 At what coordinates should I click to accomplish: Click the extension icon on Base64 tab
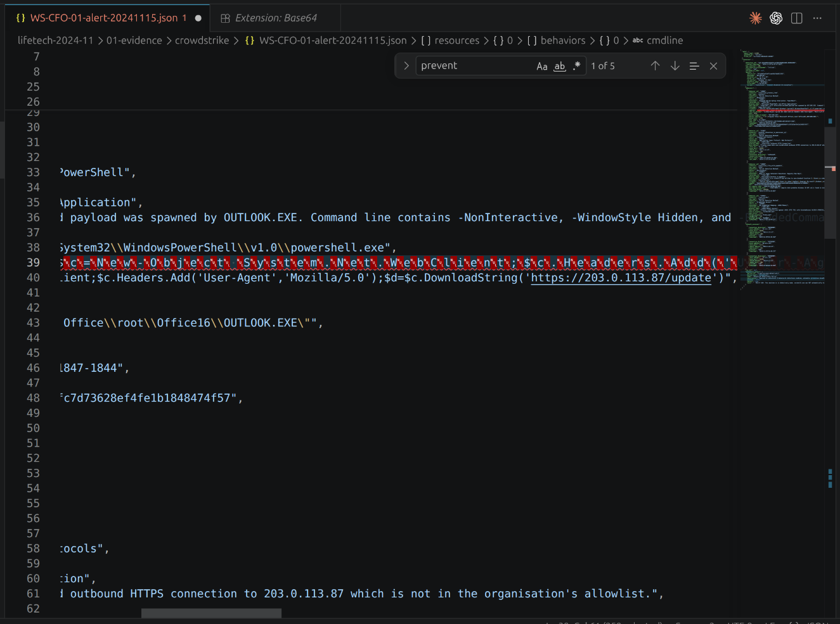(x=225, y=18)
